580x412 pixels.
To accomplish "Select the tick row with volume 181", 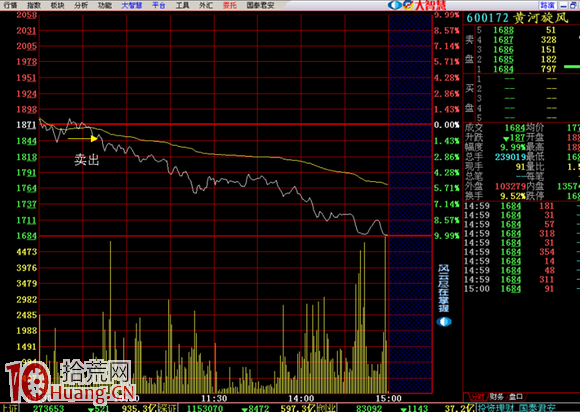I will pos(522,206).
